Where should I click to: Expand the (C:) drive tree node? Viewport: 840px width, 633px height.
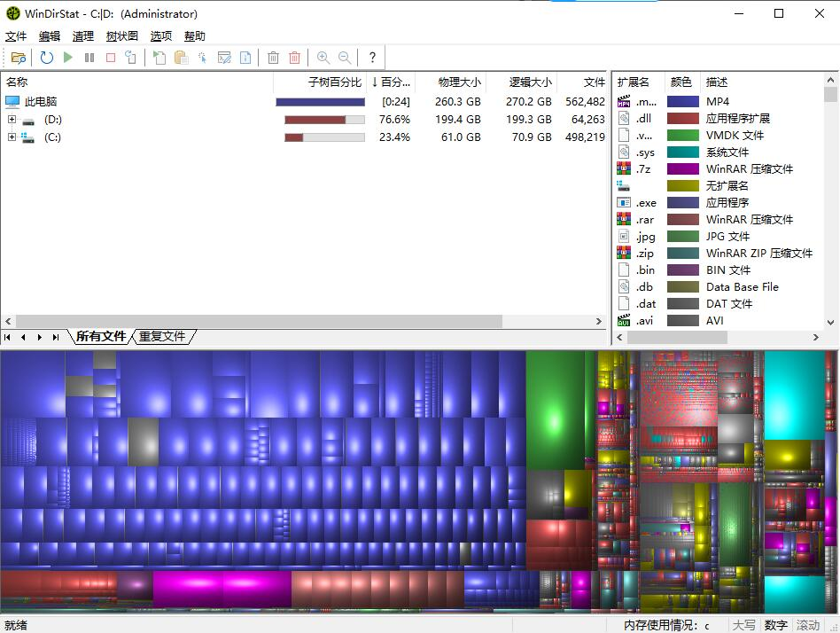coord(12,137)
